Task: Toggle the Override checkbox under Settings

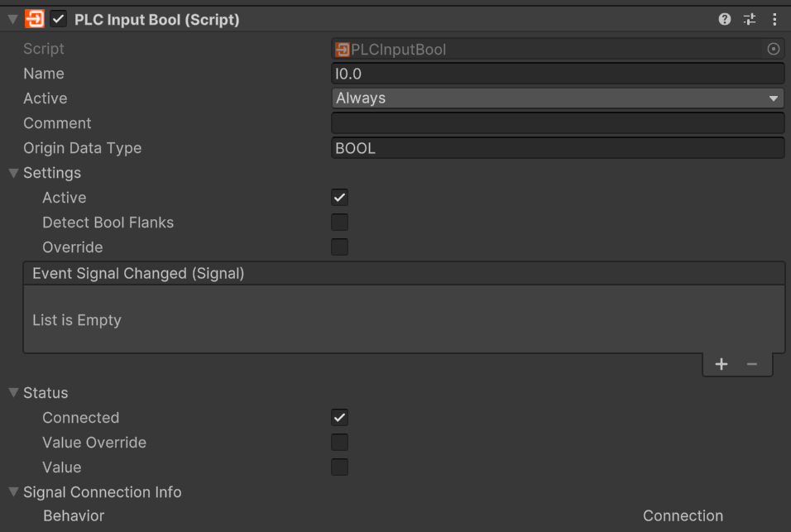Action: [x=339, y=247]
